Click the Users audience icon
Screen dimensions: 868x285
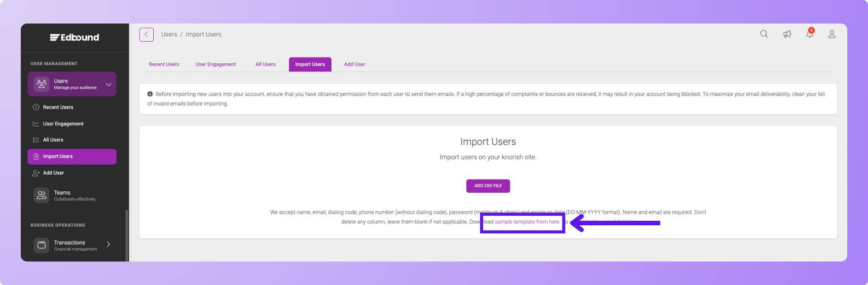[42, 84]
